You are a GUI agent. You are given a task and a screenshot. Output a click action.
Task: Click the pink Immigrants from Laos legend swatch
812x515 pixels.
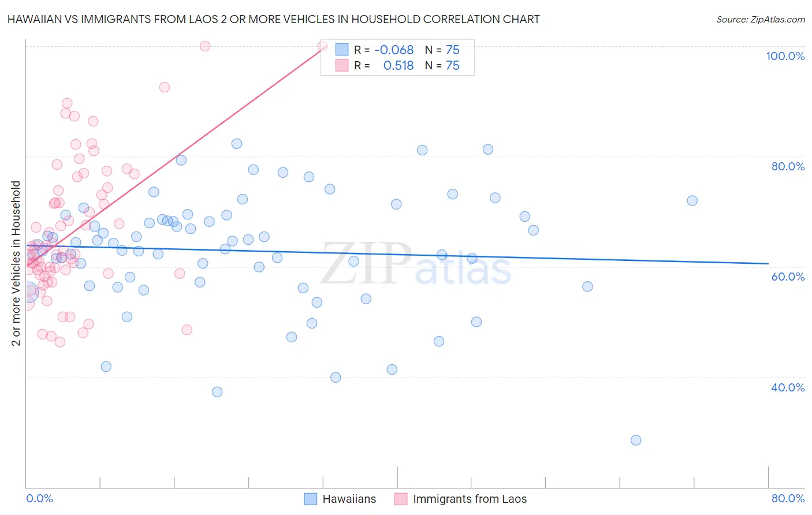coord(401,499)
